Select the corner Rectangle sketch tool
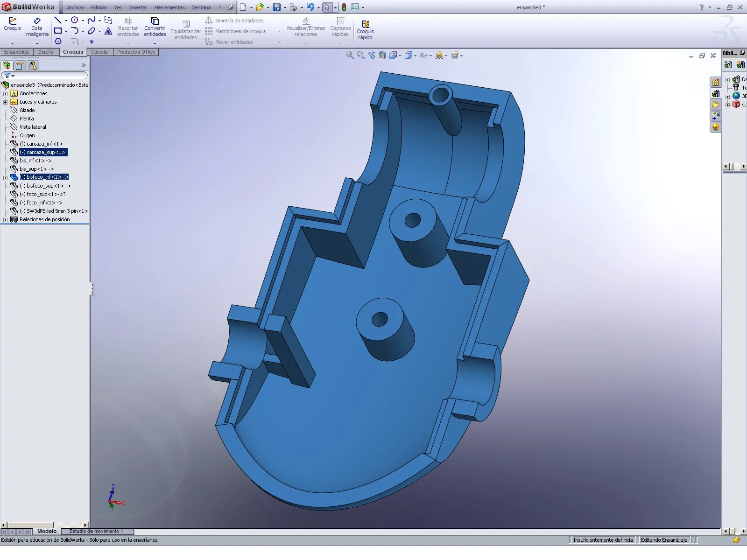Viewport: 747px width, 560px height. pos(58,31)
